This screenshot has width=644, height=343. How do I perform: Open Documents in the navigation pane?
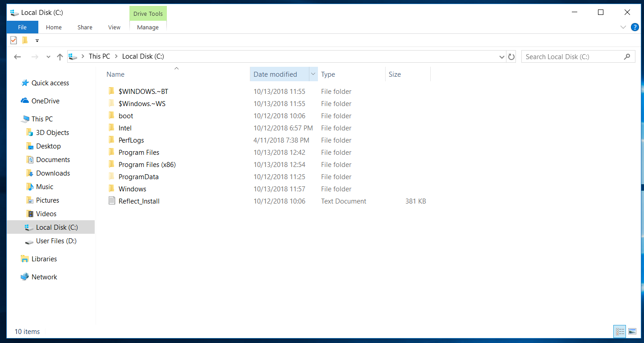[x=53, y=160]
